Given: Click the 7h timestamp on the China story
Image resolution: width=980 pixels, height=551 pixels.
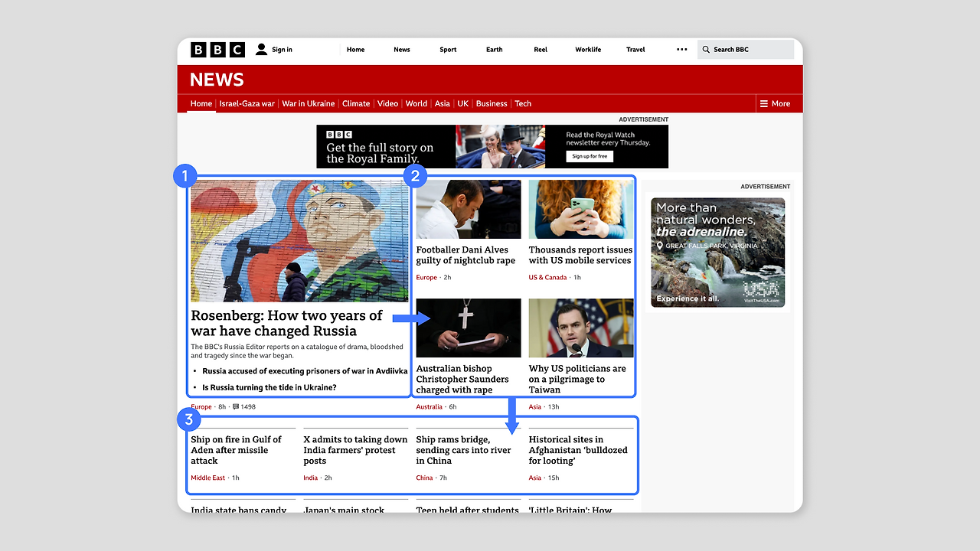Looking at the screenshot, I should pyautogui.click(x=443, y=478).
